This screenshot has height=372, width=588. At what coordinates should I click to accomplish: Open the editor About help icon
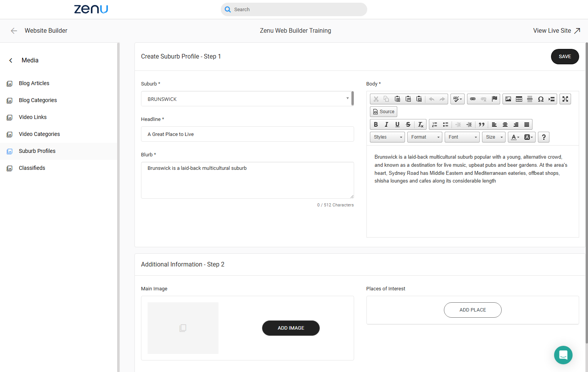tap(544, 137)
